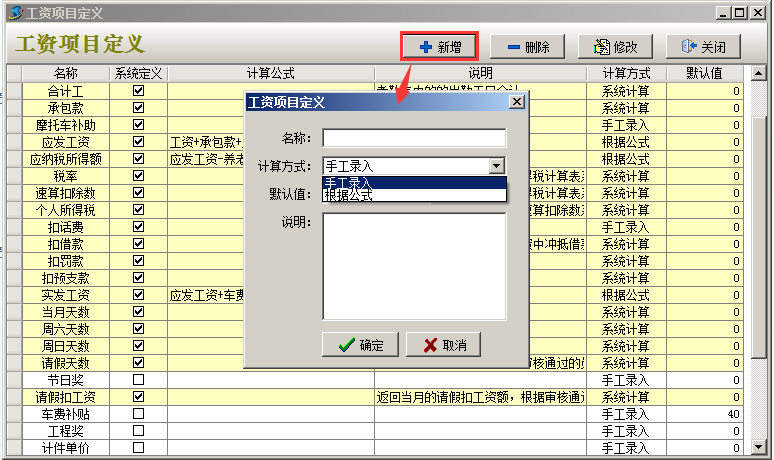This screenshot has height=460, width=774.
Task: Maximize the 工资项目定义 main window
Action: [739, 13]
